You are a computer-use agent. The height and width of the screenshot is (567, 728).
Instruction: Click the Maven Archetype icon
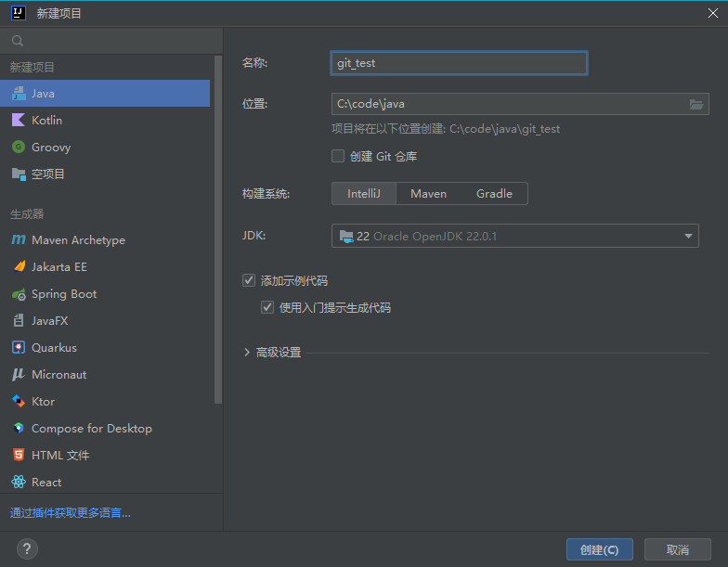19,239
